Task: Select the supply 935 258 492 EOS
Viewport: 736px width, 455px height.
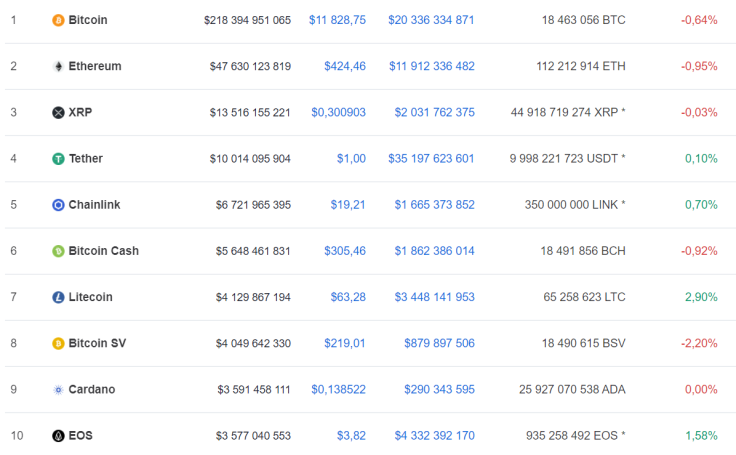Action: point(572,436)
